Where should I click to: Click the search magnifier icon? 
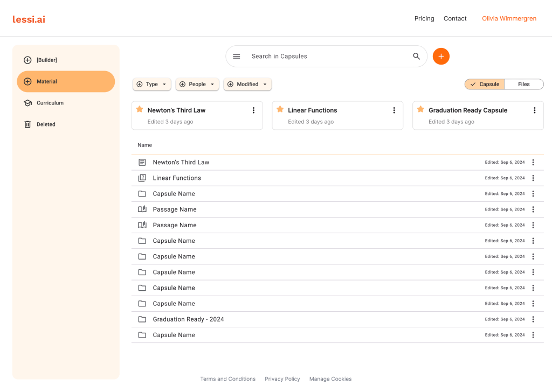pos(416,56)
